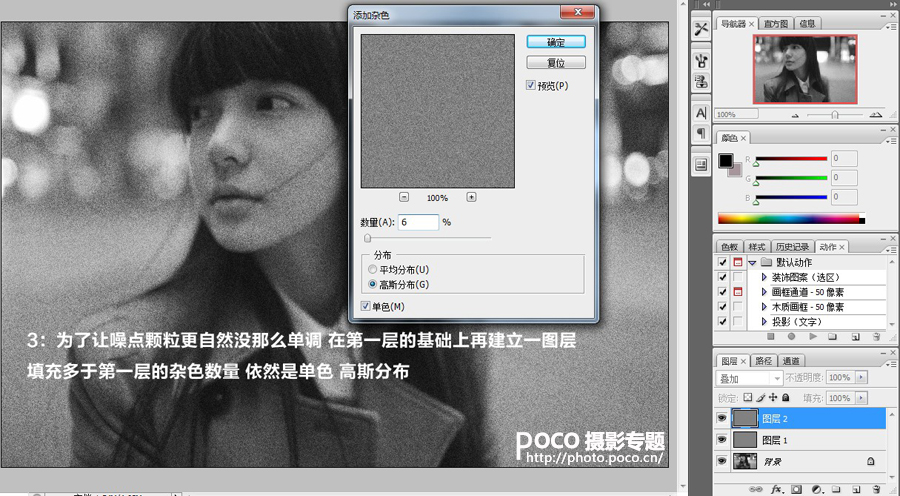
Task: Switch to the 通道 channels tab
Action: [791, 361]
